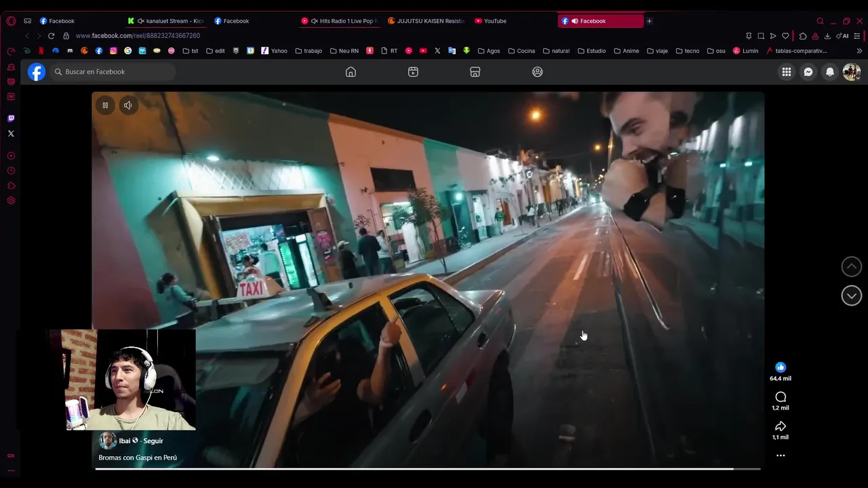
Task: Switch to the JUJUTSU KAISEN tab
Action: pyautogui.click(x=427, y=21)
